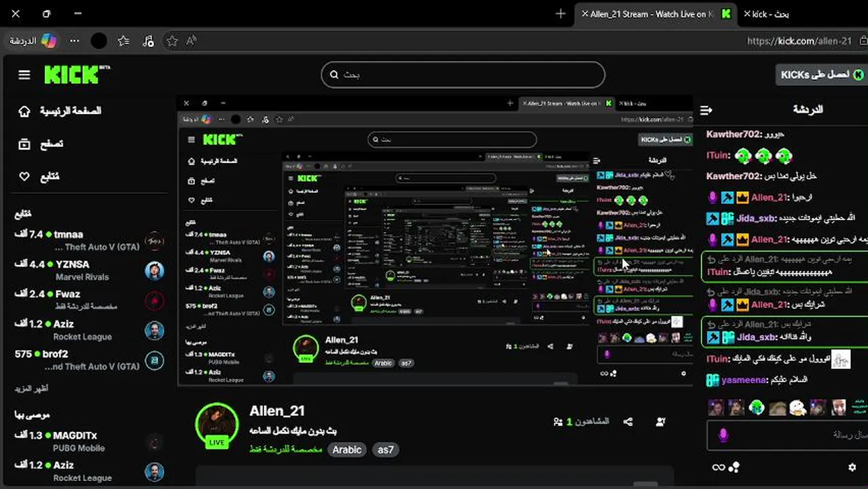The height and width of the screenshot is (489, 868).
Task: Click the YZNSA channel avatar
Action: [154, 270]
